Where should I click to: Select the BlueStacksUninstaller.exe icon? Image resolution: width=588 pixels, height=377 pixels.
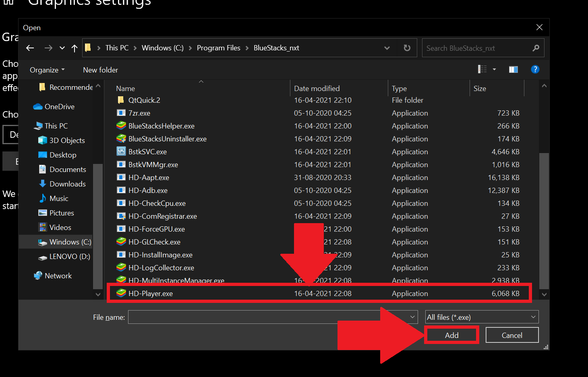(x=121, y=139)
